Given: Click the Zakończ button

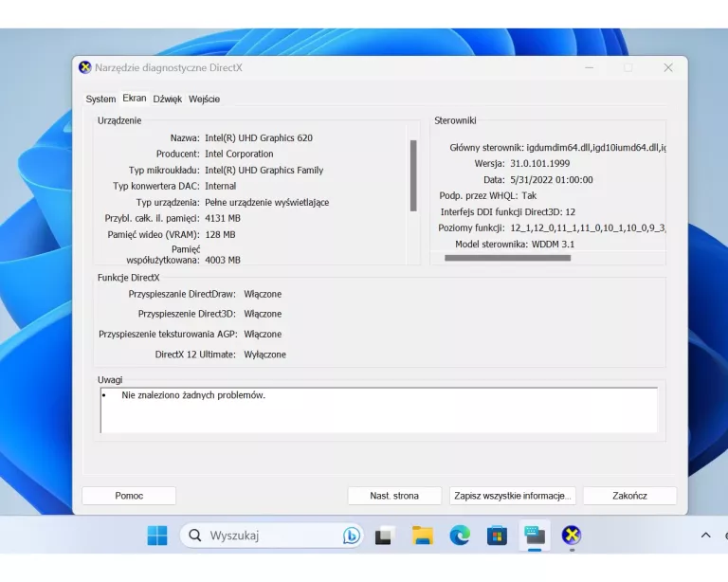Looking at the screenshot, I should pos(629,496).
